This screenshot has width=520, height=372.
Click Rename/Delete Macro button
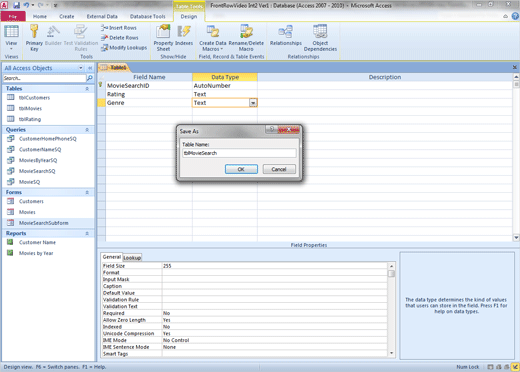pyautogui.click(x=246, y=37)
